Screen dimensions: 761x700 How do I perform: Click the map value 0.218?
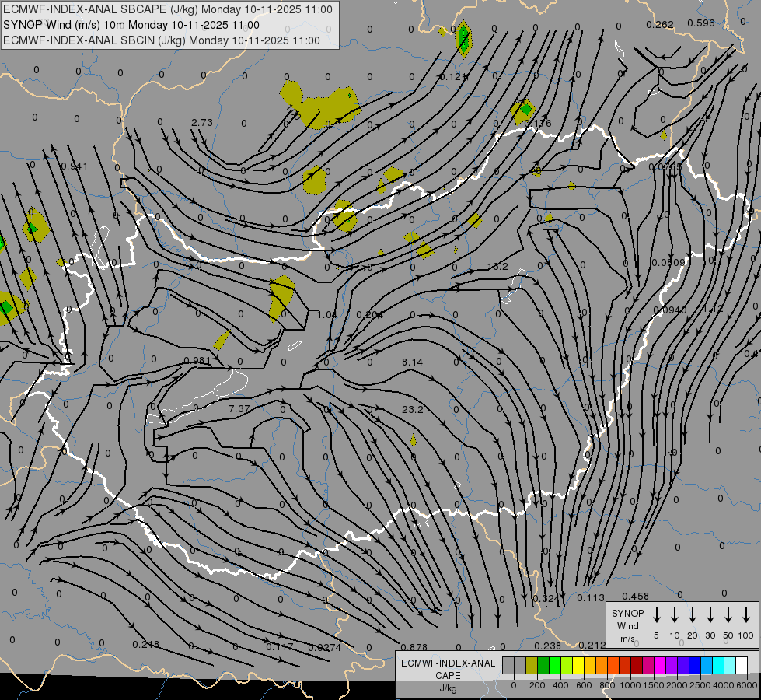tap(145, 645)
